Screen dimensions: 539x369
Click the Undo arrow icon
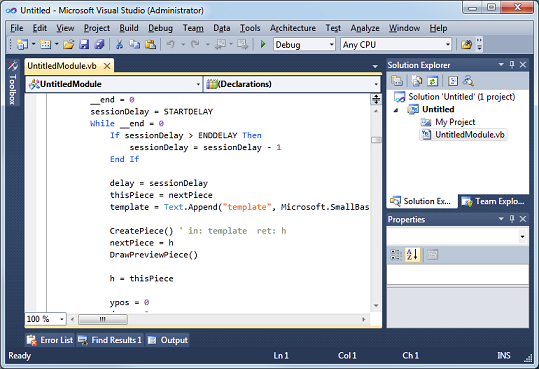(x=170, y=44)
